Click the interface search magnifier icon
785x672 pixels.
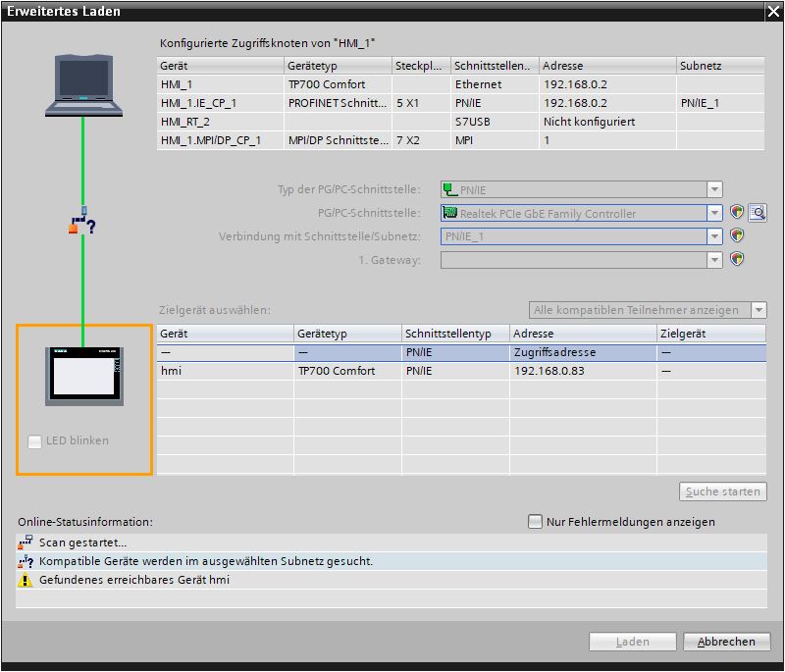click(757, 213)
